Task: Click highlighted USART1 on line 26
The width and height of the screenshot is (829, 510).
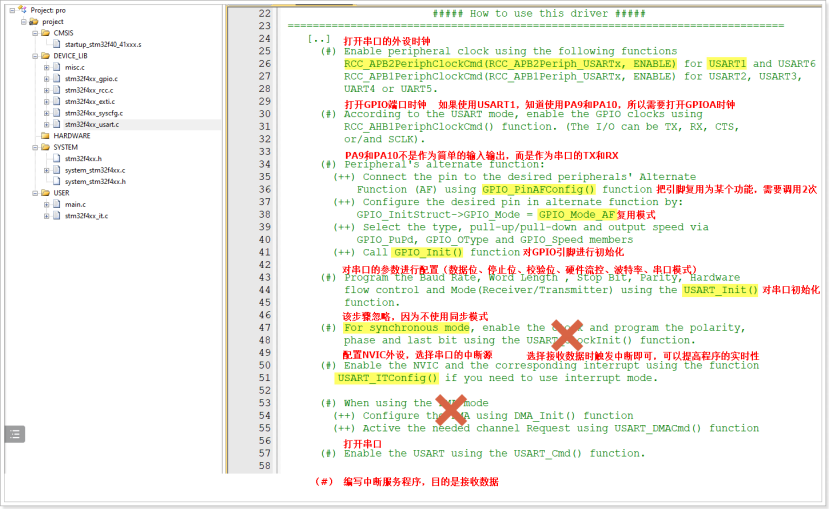Action: click(x=727, y=63)
